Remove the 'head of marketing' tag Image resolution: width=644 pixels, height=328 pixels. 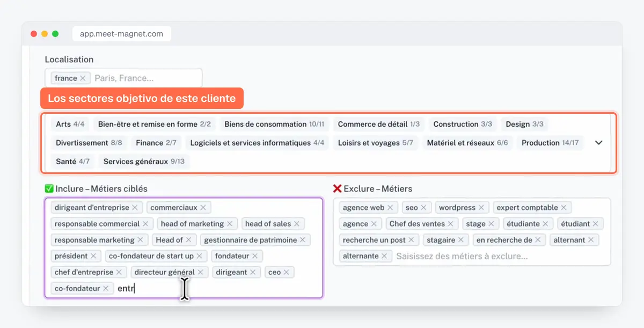pos(230,224)
